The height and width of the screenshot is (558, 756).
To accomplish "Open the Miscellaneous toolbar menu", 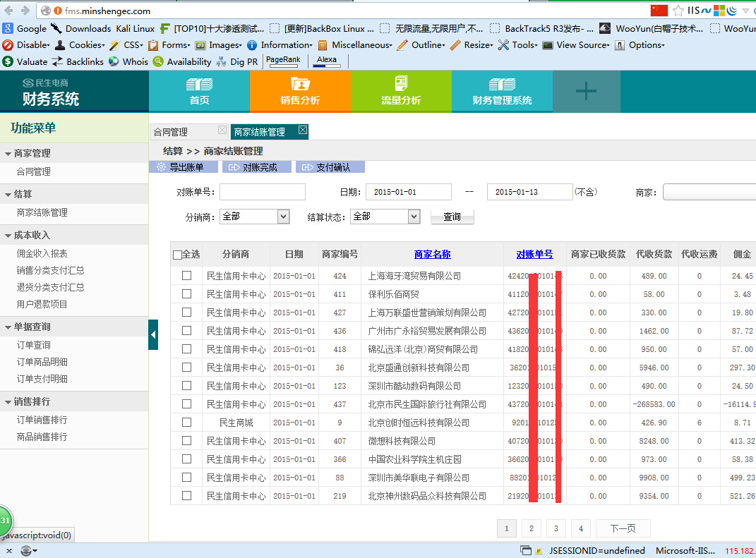I will (x=355, y=45).
